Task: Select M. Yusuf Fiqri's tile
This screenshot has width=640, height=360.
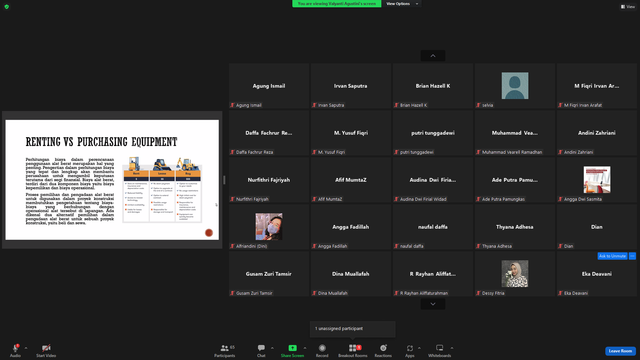Action: (351, 133)
